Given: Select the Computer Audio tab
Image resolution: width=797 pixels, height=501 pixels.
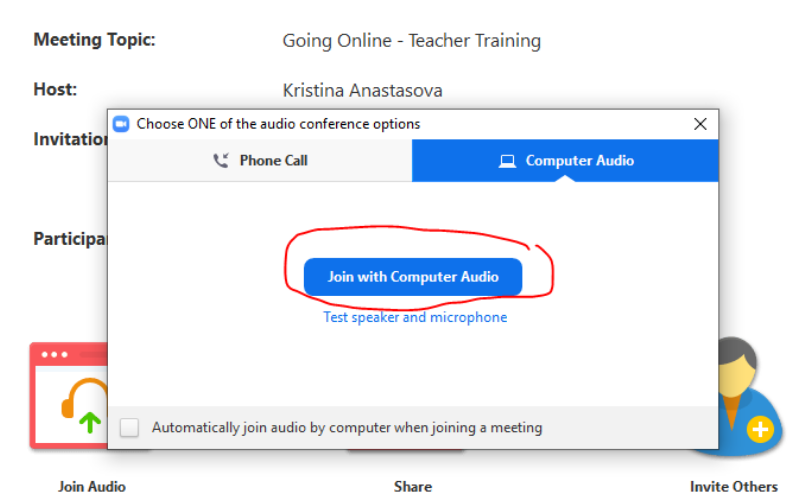Looking at the screenshot, I should 565,161.
